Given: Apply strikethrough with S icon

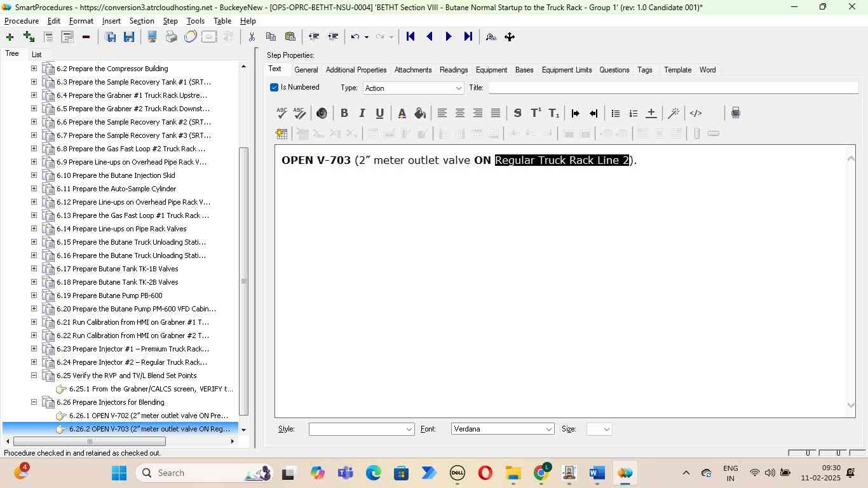Looking at the screenshot, I should click(517, 113).
